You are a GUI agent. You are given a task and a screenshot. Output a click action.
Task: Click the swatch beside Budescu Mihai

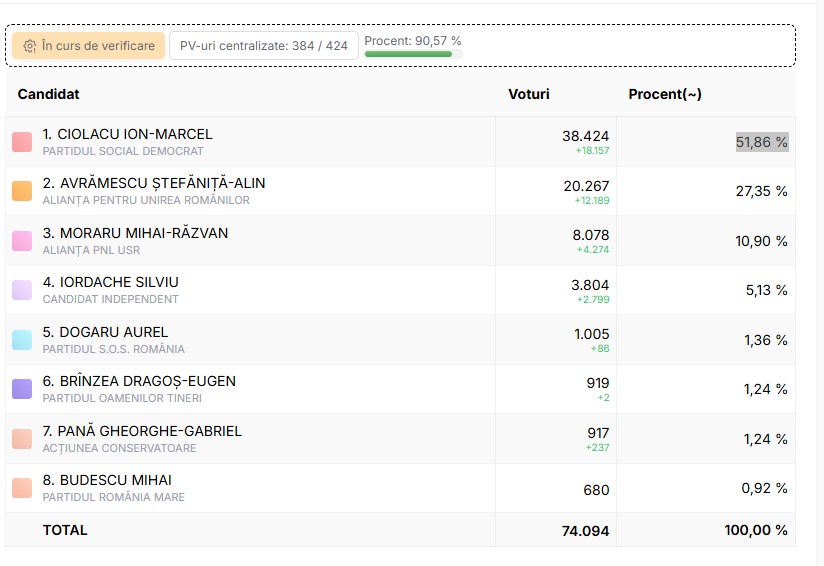pos(22,488)
